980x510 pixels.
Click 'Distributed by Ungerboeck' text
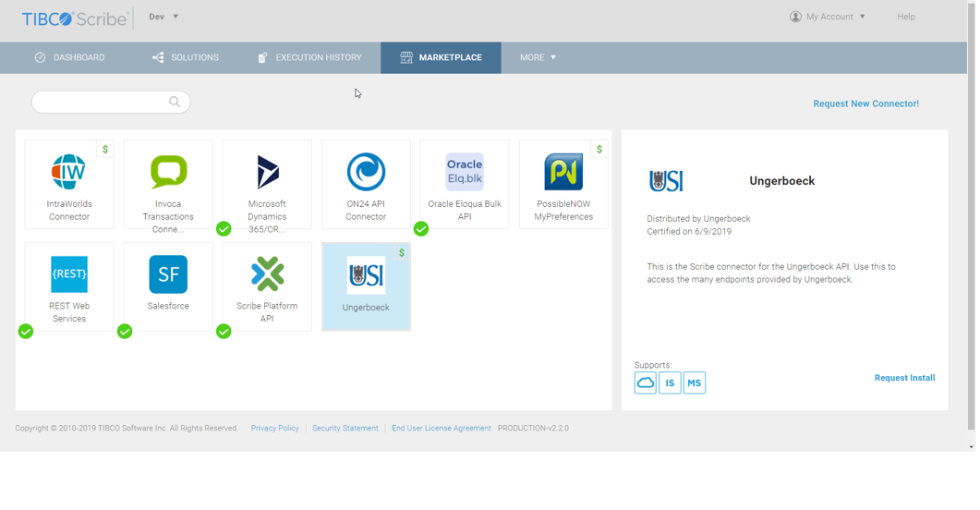point(698,219)
